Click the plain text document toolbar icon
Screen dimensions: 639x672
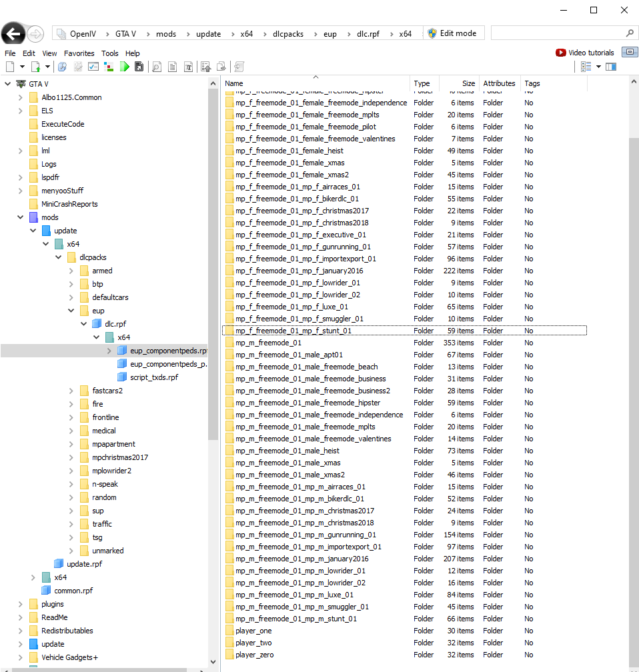[172, 67]
